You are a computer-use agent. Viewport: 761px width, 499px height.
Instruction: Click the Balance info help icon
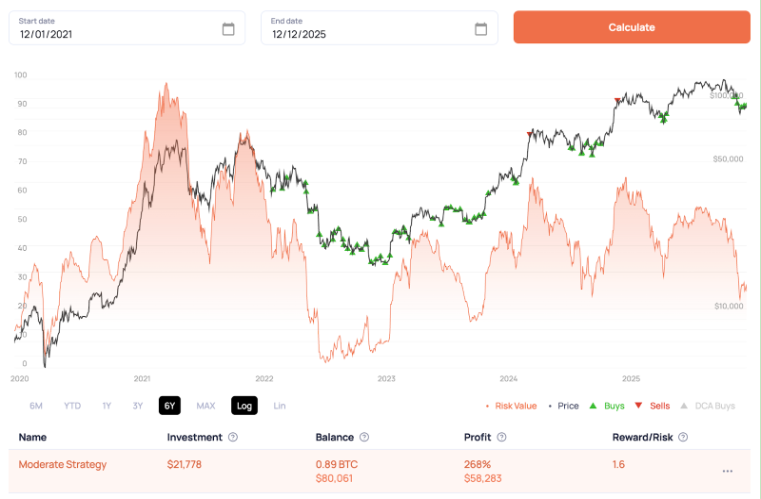(364, 437)
